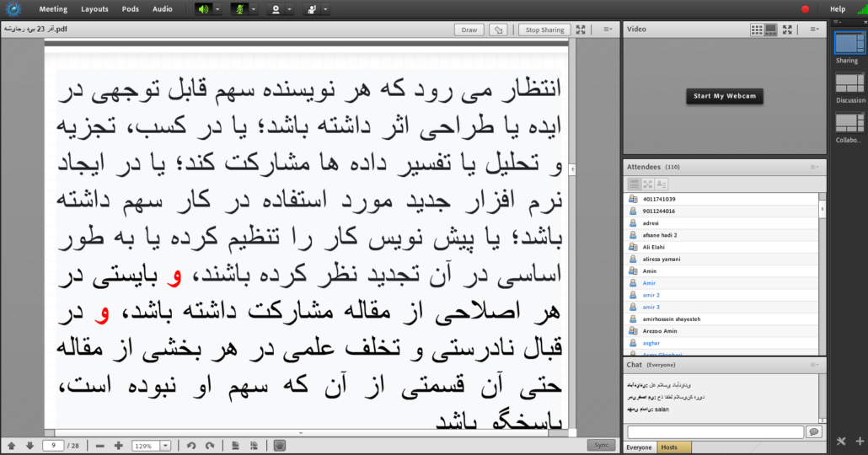
Task: Select attendee alireza yamani
Action: click(721, 259)
